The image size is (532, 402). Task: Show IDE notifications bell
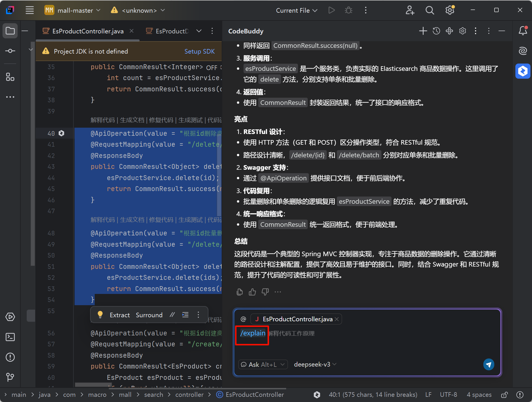pos(523,31)
